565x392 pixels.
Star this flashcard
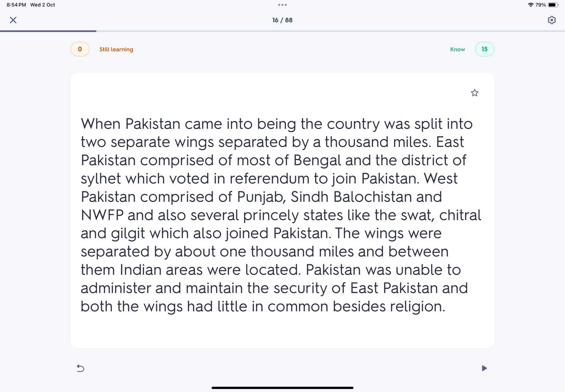(475, 93)
